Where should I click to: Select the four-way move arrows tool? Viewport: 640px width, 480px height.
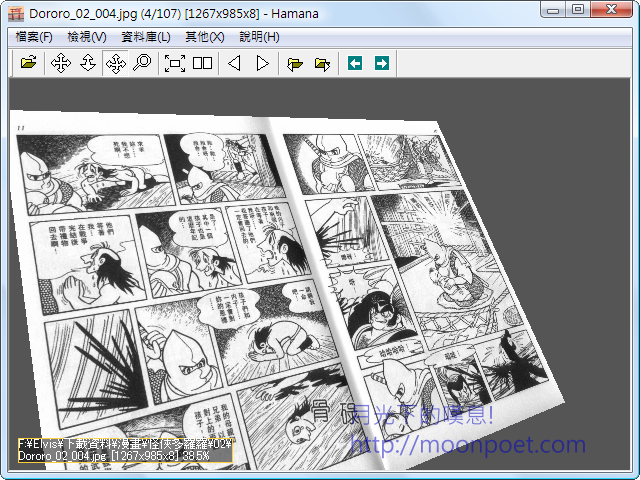tap(60, 63)
